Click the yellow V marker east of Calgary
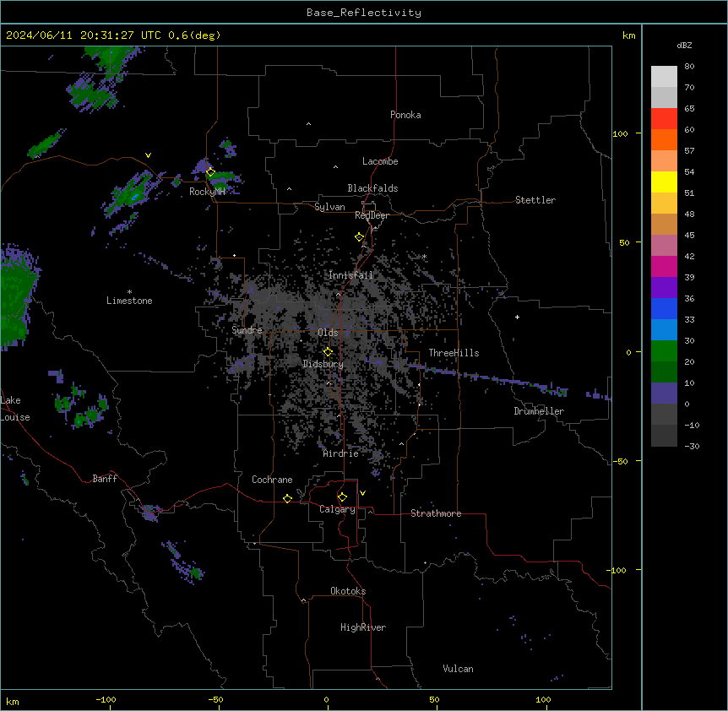728x711 pixels. (362, 493)
